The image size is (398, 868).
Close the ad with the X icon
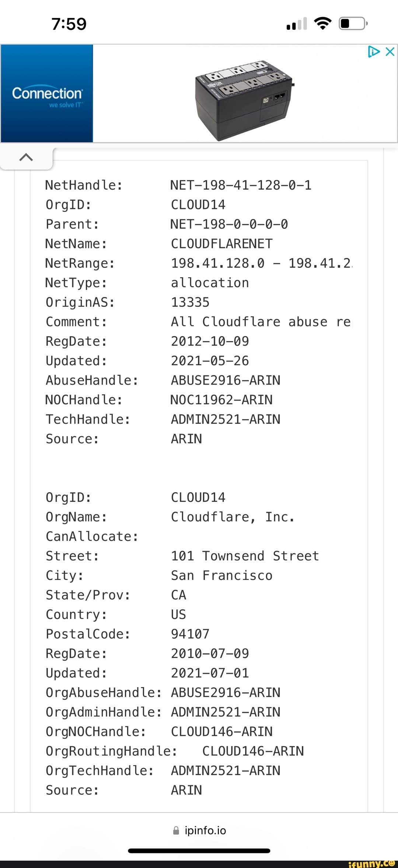390,52
